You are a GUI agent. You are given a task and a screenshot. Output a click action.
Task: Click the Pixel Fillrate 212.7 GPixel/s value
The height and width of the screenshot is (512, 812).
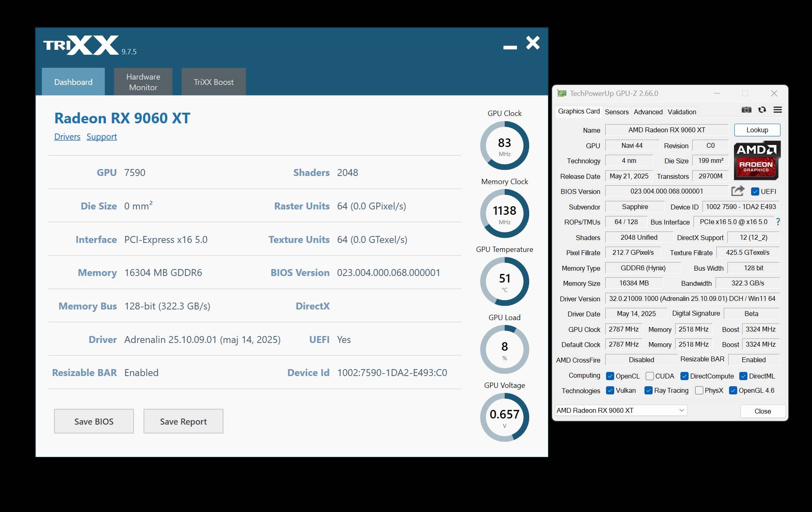[633, 252]
